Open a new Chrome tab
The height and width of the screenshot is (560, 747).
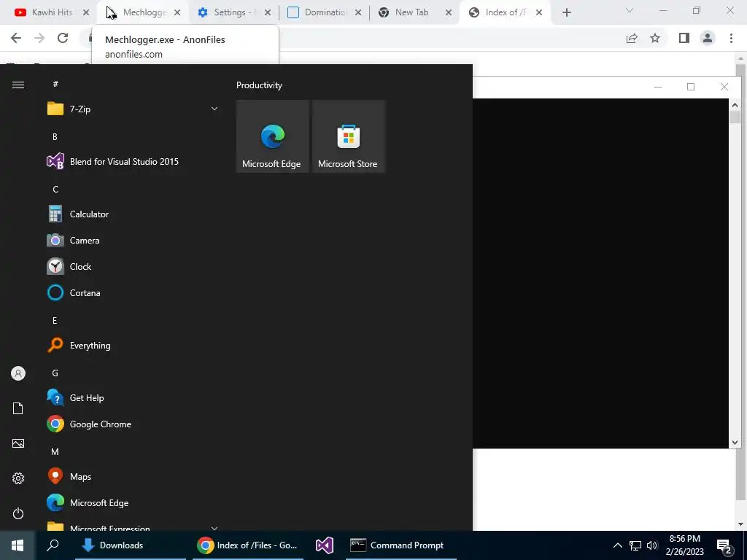pyautogui.click(x=566, y=13)
